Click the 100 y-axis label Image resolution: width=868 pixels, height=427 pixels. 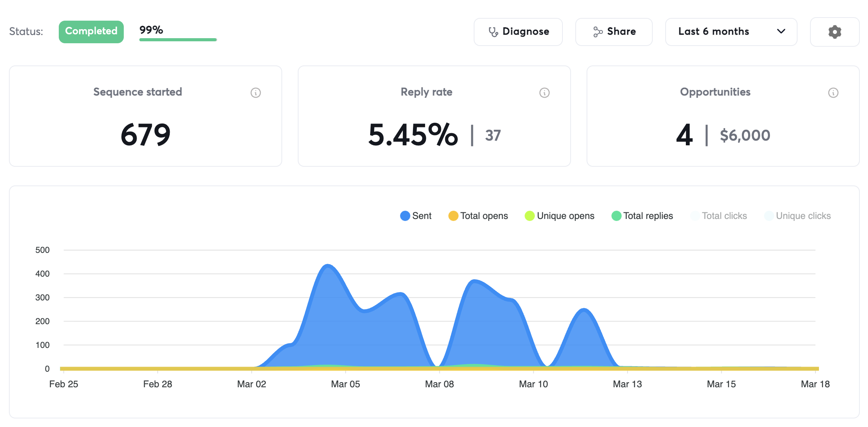coord(42,345)
